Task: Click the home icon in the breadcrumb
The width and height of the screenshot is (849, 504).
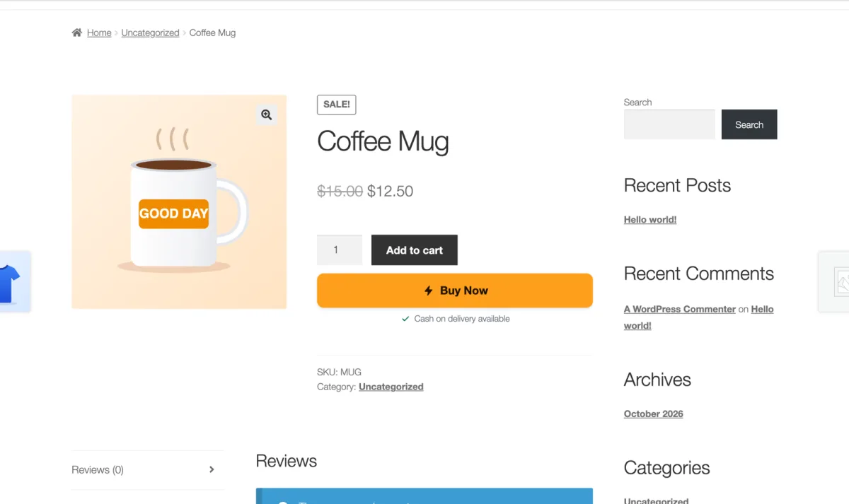Action: pyautogui.click(x=76, y=33)
